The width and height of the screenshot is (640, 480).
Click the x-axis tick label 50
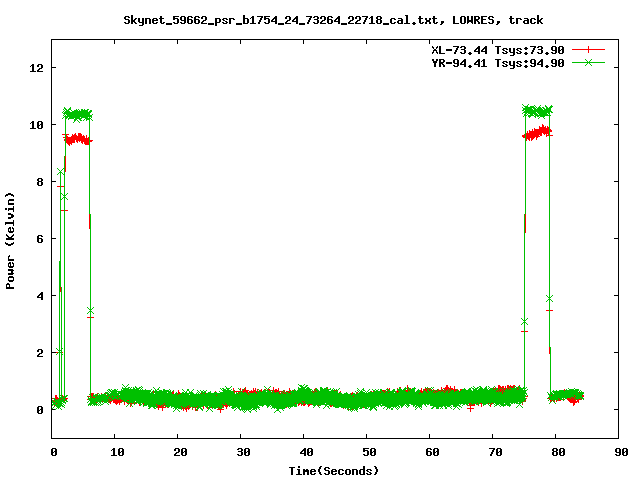(369, 452)
